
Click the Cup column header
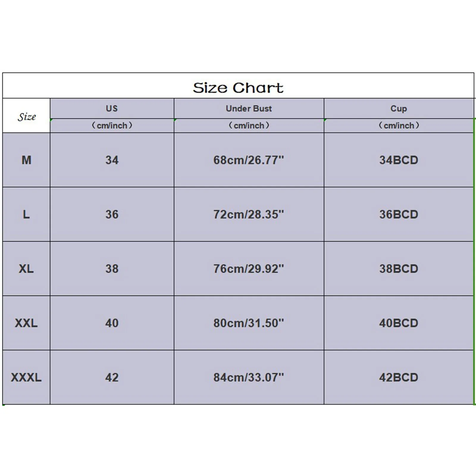399,109
